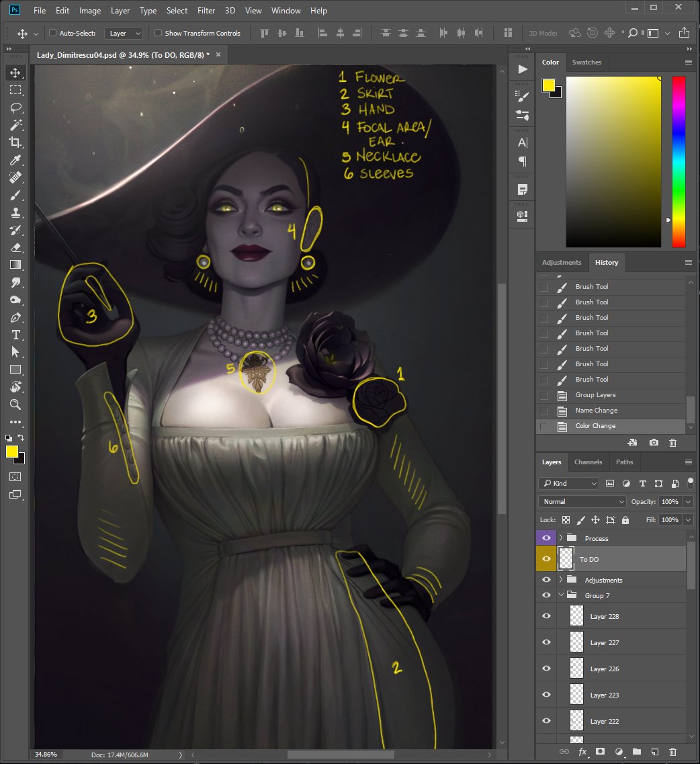The width and height of the screenshot is (700, 764).
Task: Hide the To DO layer visibility eye
Action: pos(546,559)
